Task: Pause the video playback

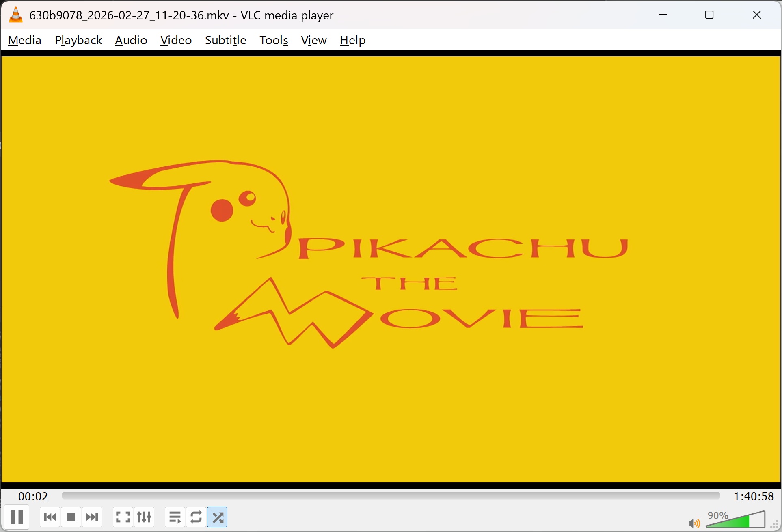Action: (17, 517)
